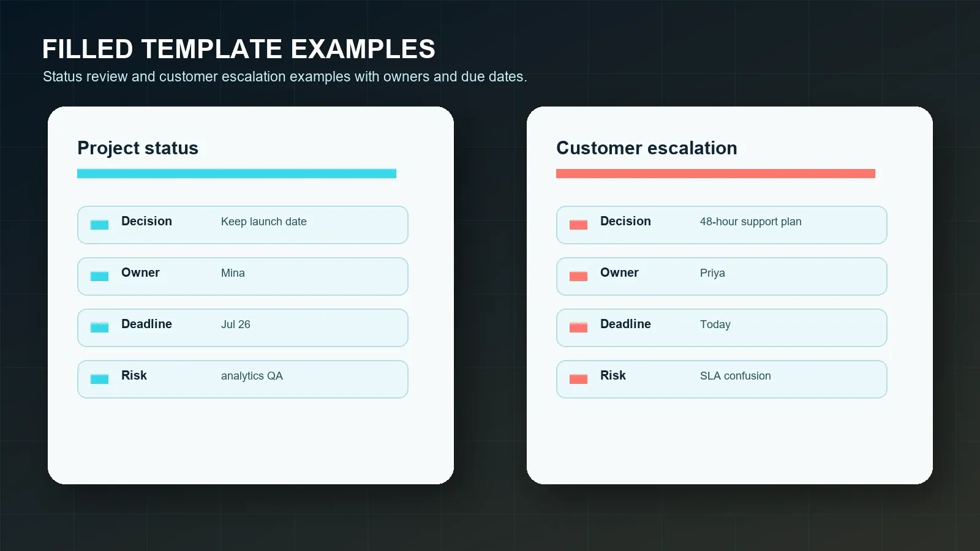
Task: Click the 'Jul 26' deadline value
Action: 236,324
